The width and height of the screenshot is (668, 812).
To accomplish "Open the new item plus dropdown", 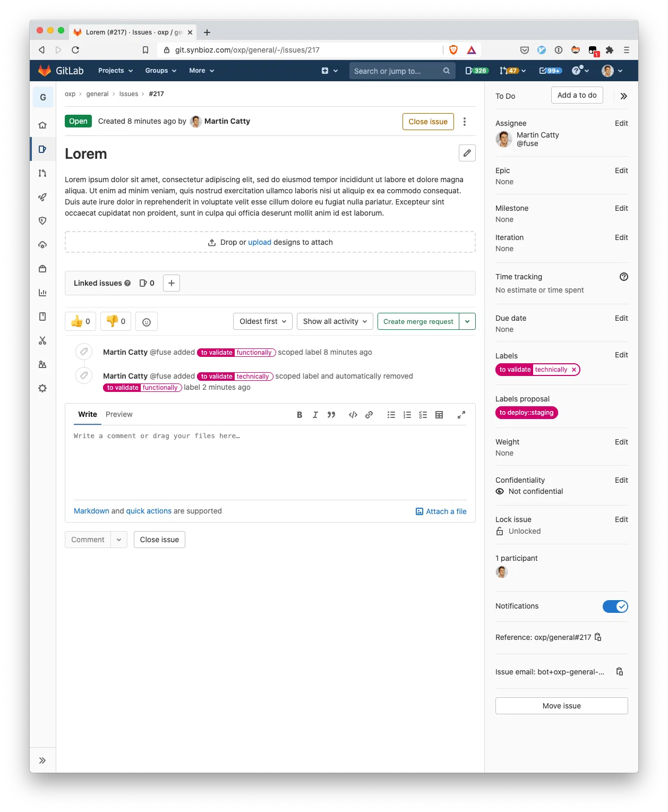I will (x=330, y=71).
